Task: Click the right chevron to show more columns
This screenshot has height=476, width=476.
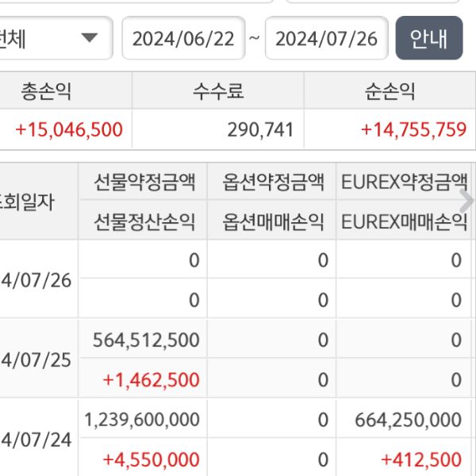Action: [x=466, y=200]
